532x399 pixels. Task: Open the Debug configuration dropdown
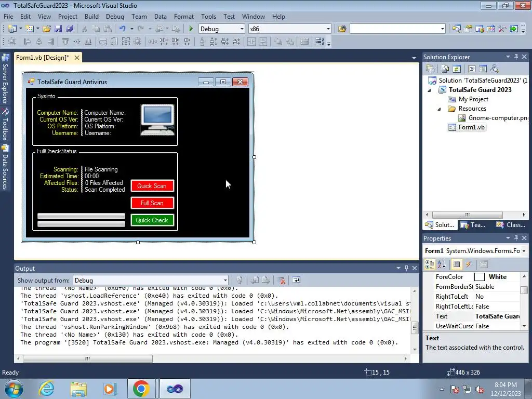coord(242,29)
